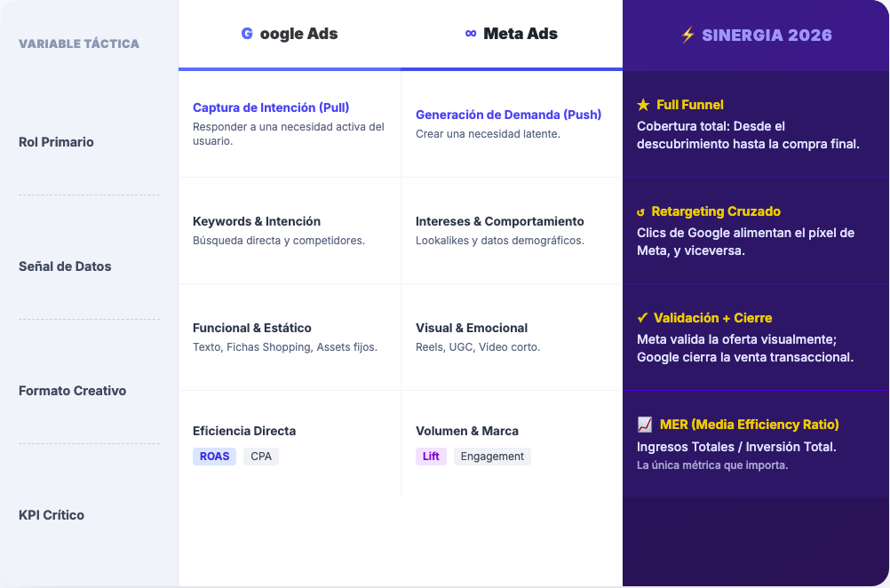Click the Formato Creativo row label
Image resolution: width=890 pixels, height=588 pixels.
[x=73, y=391]
